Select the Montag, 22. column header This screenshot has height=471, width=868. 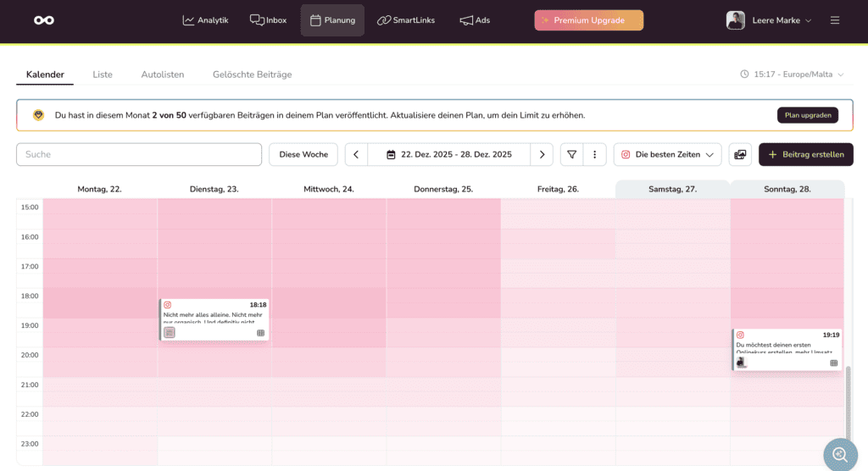(100, 189)
